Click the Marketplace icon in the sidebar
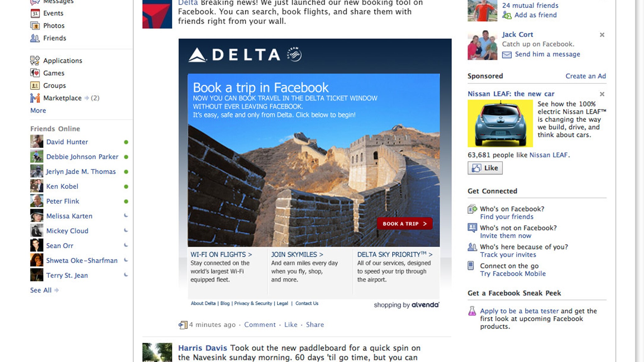Screen dimensions: 644x362 (35, 98)
